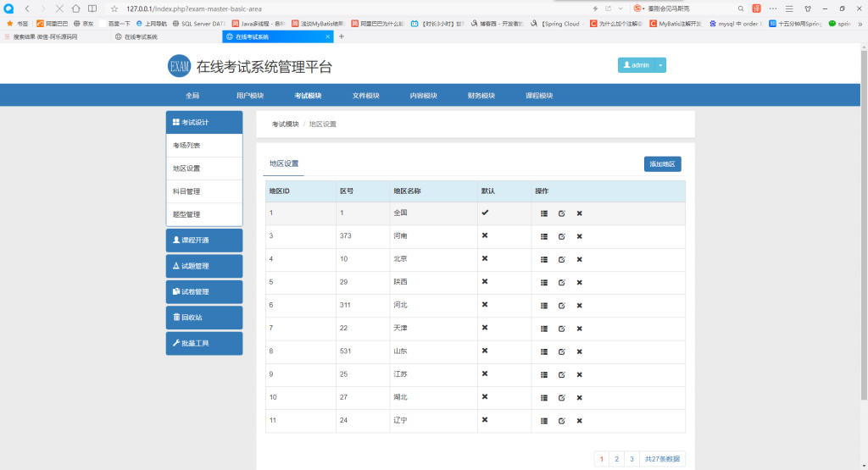Open list icon for 全国 row
Image resolution: width=868 pixels, height=470 pixels.
click(x=544, y=213)
